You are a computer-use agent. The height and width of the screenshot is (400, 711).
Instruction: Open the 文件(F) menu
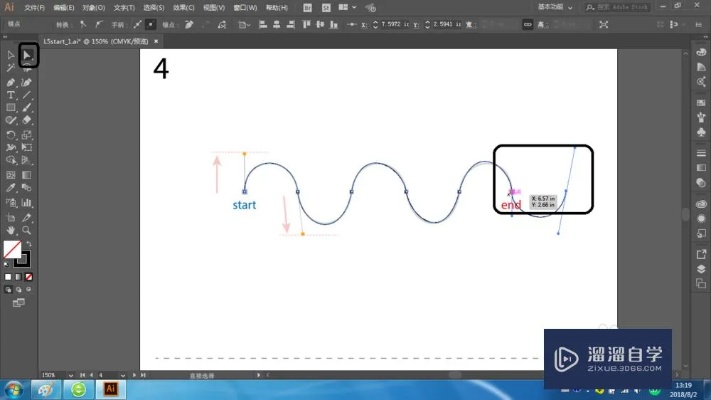[x=34, y=8]
